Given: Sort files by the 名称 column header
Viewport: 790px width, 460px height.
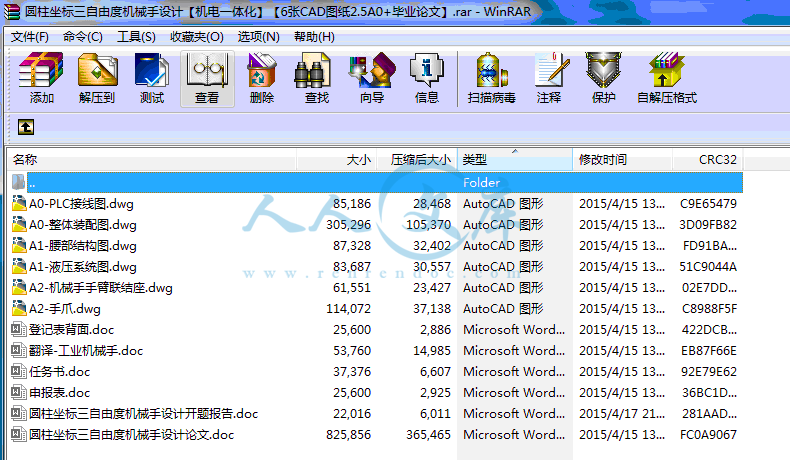Looking at the screenshot, I should 150,160.
